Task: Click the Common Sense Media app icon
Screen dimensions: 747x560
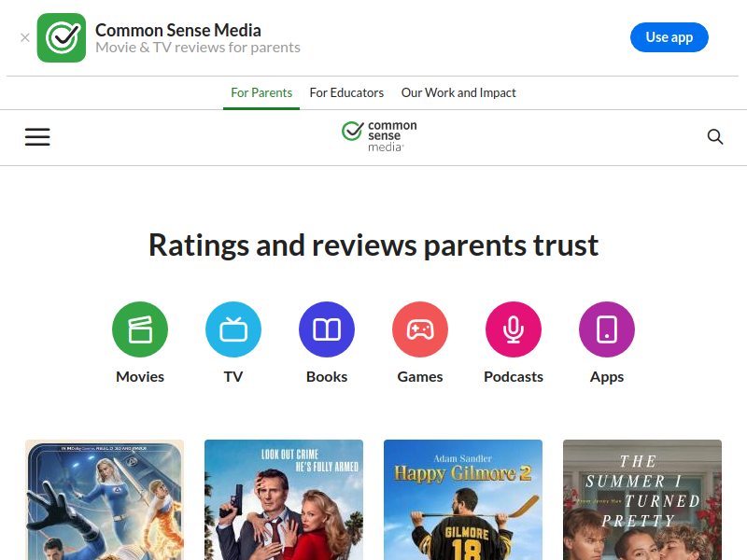Action: click(x=62, y=37)
